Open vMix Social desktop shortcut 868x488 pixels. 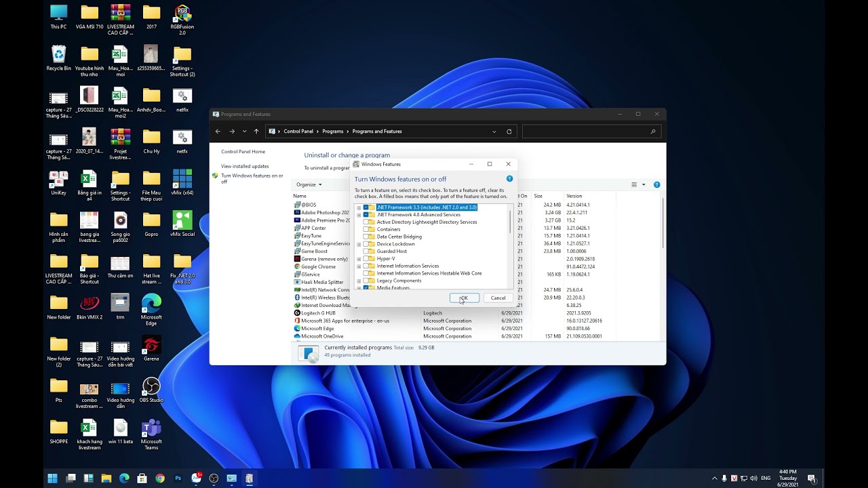tap(182, 224)
